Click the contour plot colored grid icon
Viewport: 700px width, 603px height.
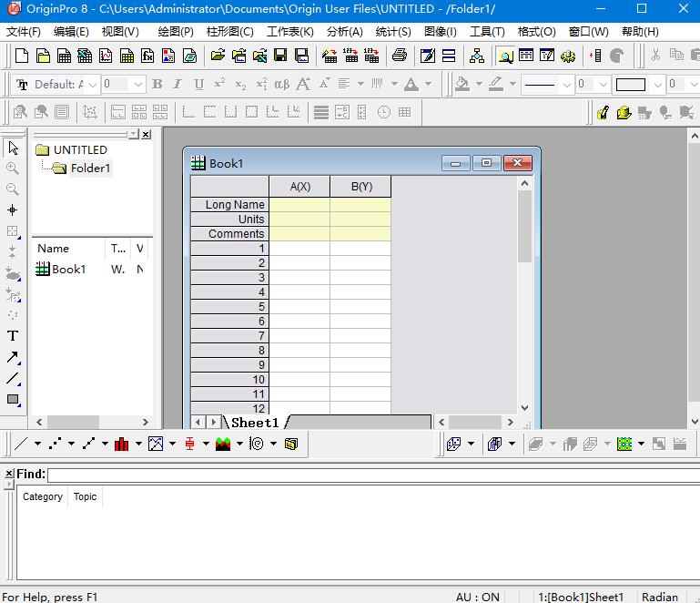coord(624,444)
